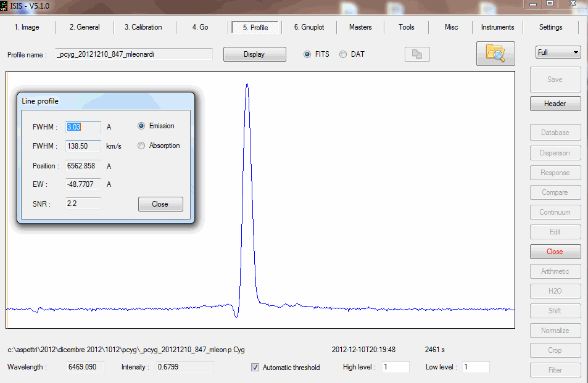
Task: Toggle the Automatic threshold checkbox
Action: point(255,368)
